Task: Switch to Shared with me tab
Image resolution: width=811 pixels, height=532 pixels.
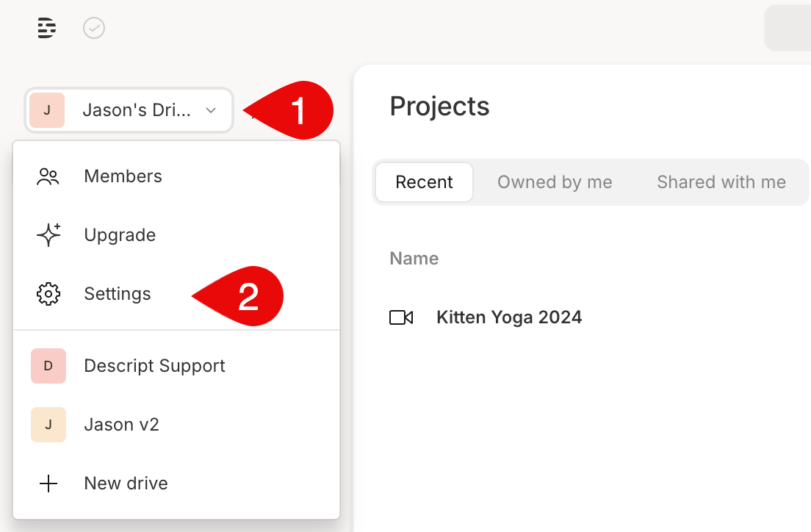Action: (x=721, y=182)
